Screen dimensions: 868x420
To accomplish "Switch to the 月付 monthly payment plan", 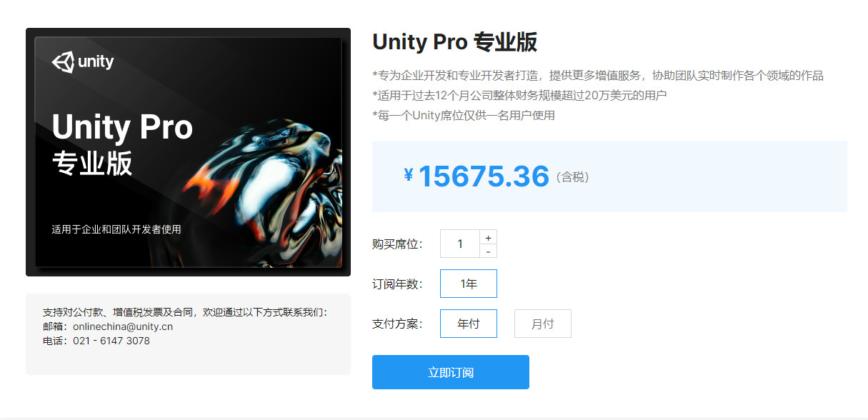I will [543, 324].
